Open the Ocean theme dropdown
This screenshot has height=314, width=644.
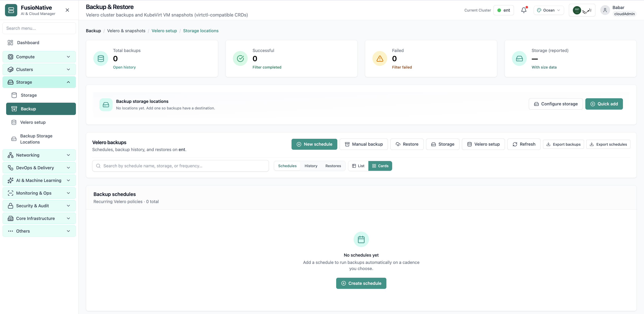coord(549,10)
